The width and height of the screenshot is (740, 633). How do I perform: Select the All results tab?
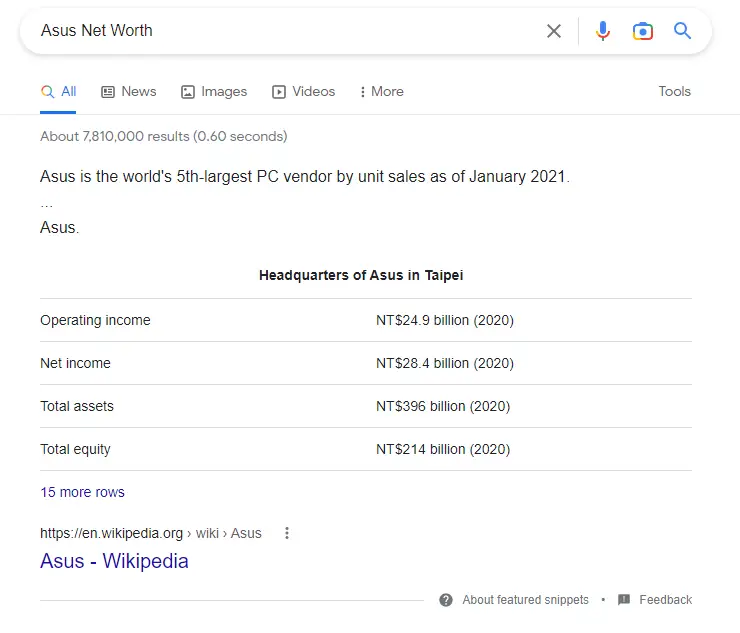pyautogui.click(x=58, y=92)
